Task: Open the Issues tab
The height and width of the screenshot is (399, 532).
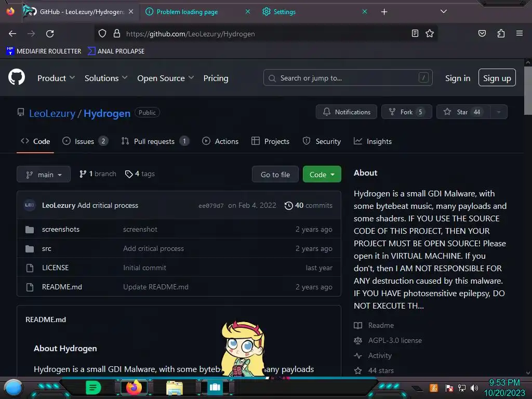Action: 85,141
